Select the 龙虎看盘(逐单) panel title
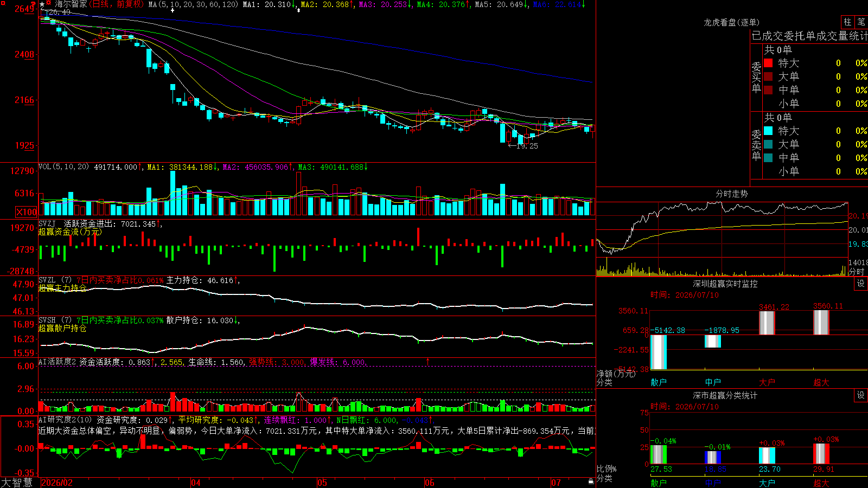The width and height of the screenshot is (868, 488). coord(731,22)
